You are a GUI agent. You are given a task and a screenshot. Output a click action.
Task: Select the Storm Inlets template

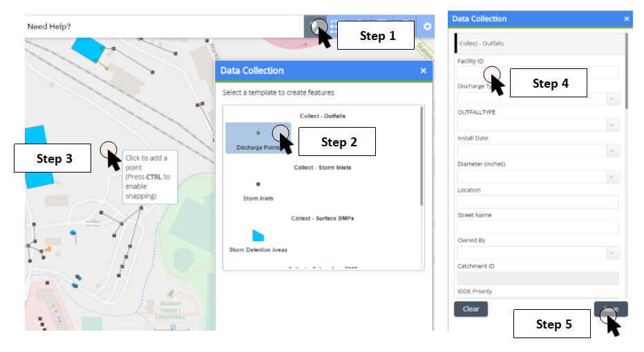pos(258,190)
